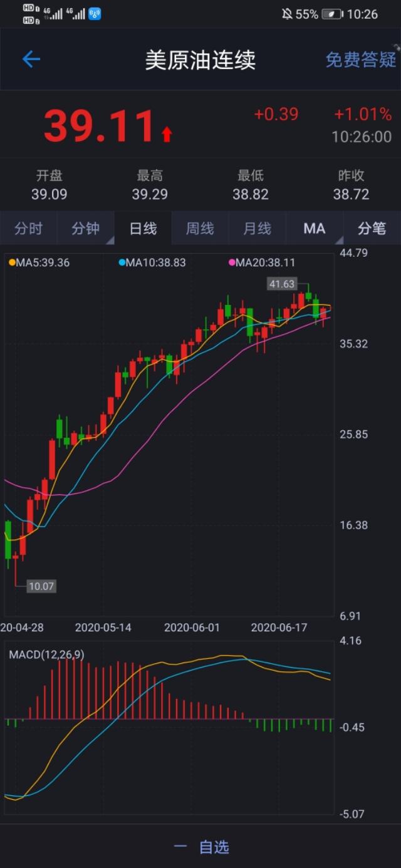The image size is (401, 868).
Task: Expand the MA indicator dropdown
Action: (315, 229)
